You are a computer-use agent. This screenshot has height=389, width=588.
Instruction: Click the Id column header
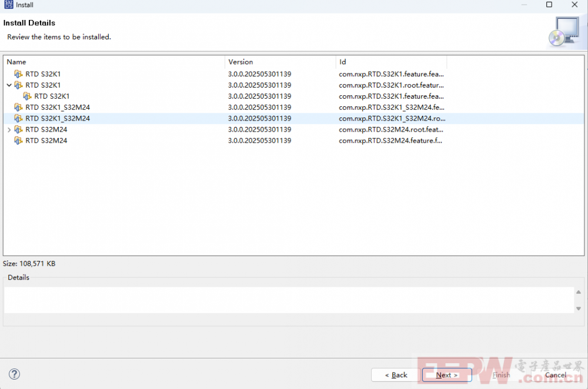pos(392,62)
